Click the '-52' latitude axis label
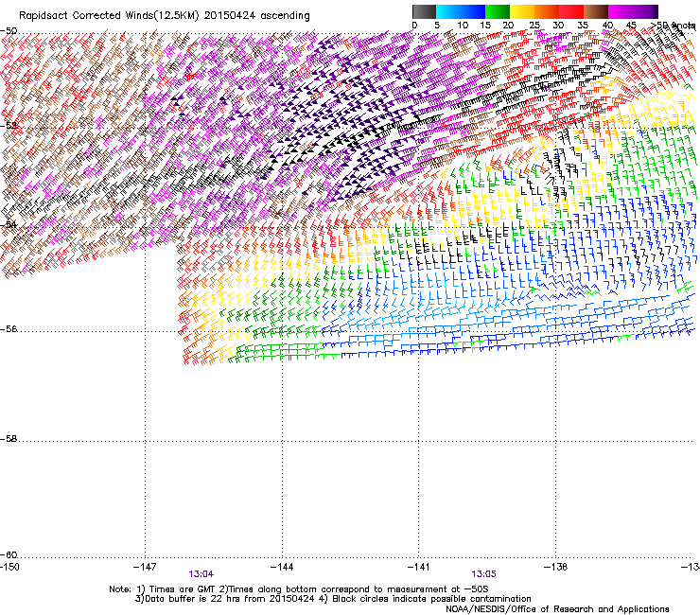Viewport: 700px width, 615px height. [x=9, y=126]
